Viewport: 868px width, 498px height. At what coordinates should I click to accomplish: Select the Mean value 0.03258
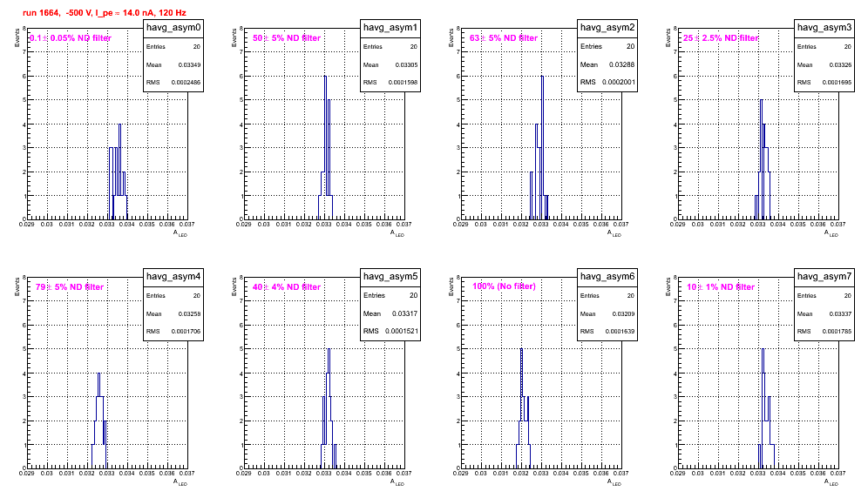pos(189,313)
